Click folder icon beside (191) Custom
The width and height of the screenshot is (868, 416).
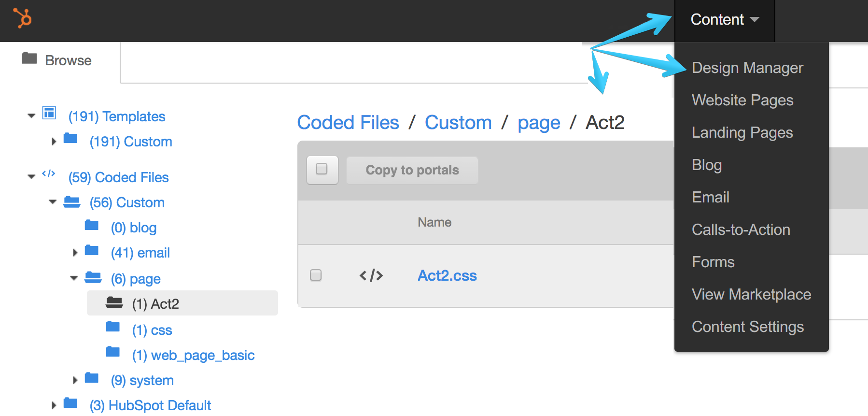(x=70, y=138)
